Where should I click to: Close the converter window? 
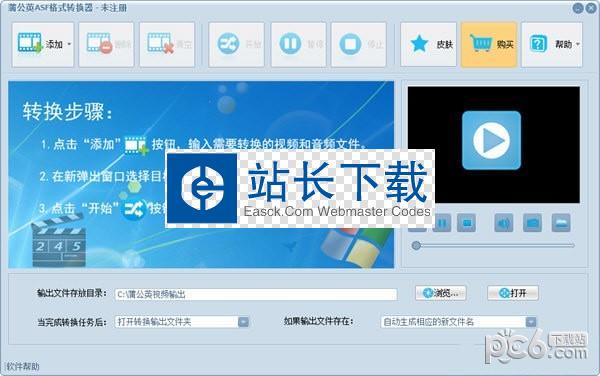[591, 8]
